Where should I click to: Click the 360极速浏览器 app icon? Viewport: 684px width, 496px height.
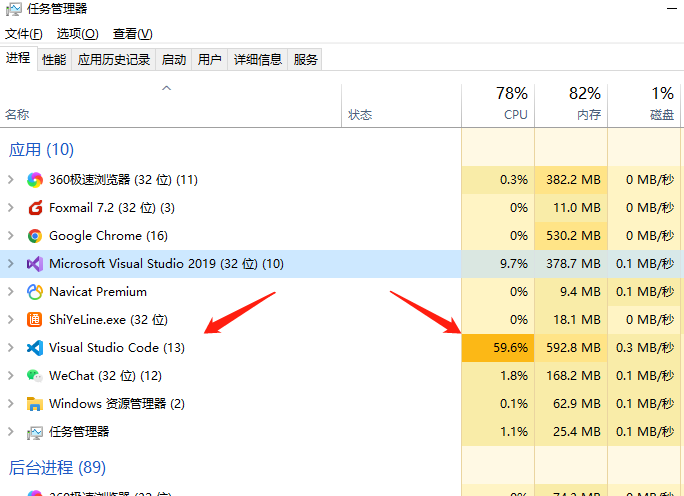(35, 180)
